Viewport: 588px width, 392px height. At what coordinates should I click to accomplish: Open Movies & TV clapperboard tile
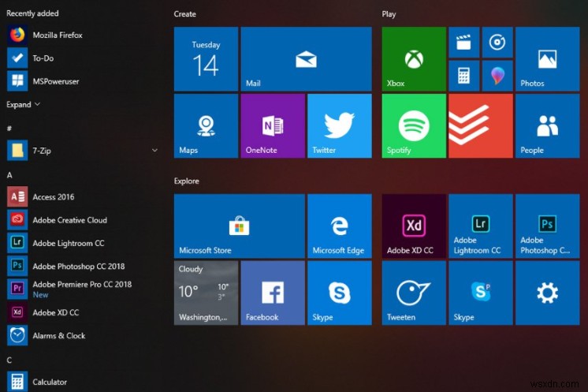click(x=464, y=43)
